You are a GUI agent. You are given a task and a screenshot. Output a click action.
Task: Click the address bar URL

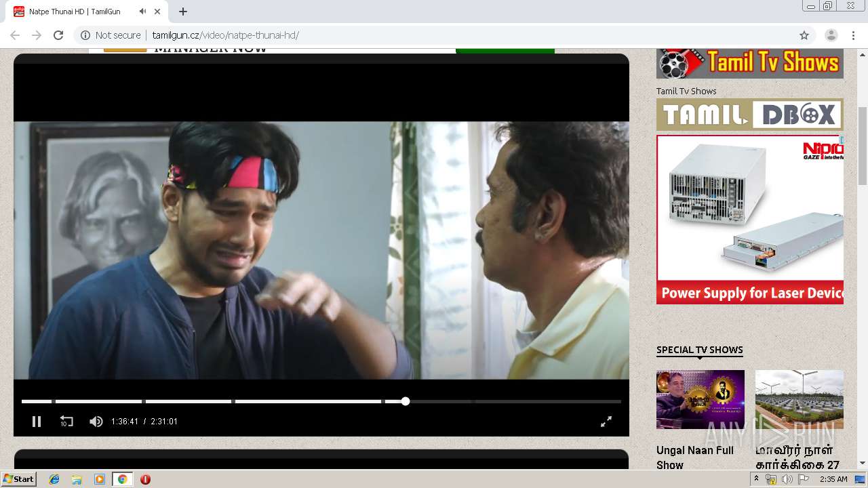coord(225,35)
